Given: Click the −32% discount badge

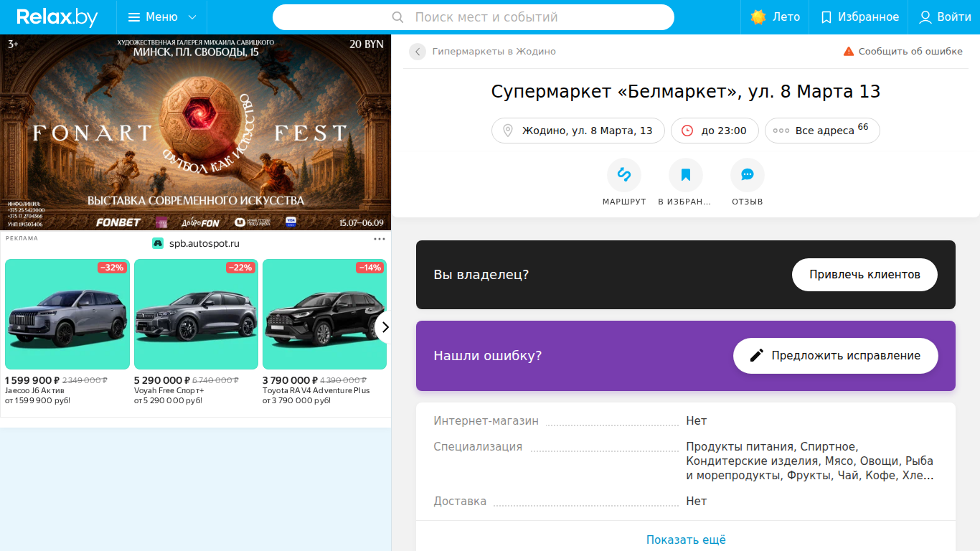Looking at the screenshot, I should tap(112, 268).
